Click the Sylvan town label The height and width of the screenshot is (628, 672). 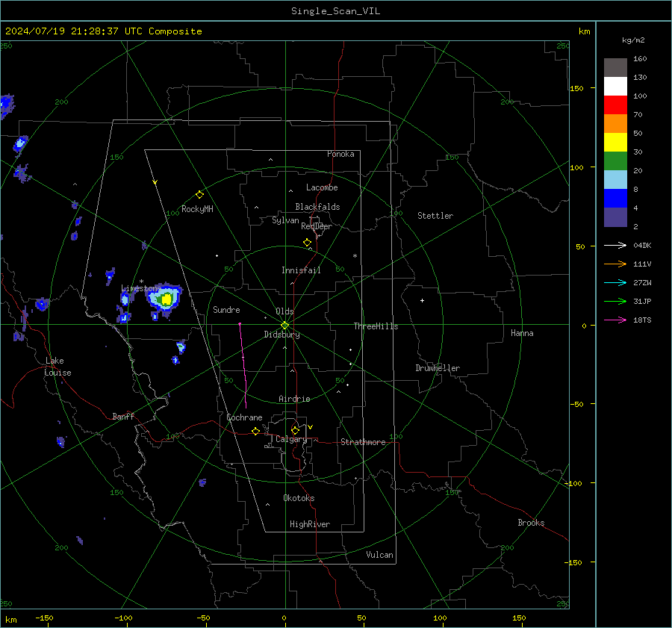coord(285,220)
